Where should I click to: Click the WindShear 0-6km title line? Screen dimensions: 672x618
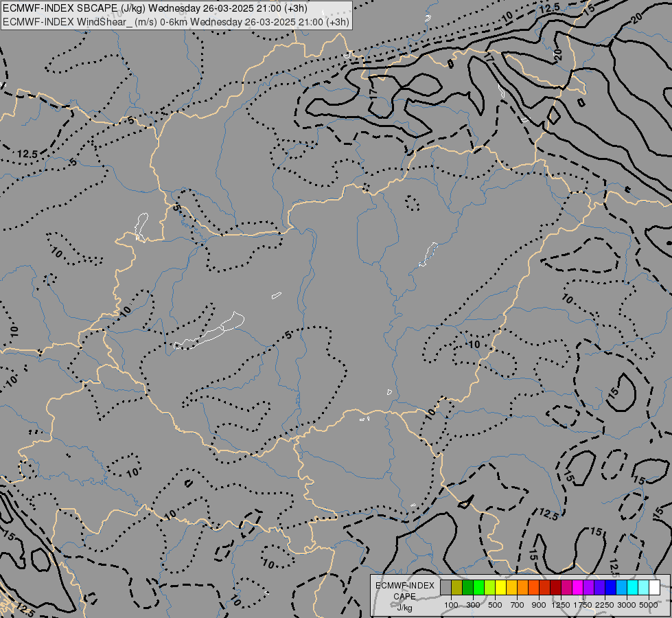176,21
